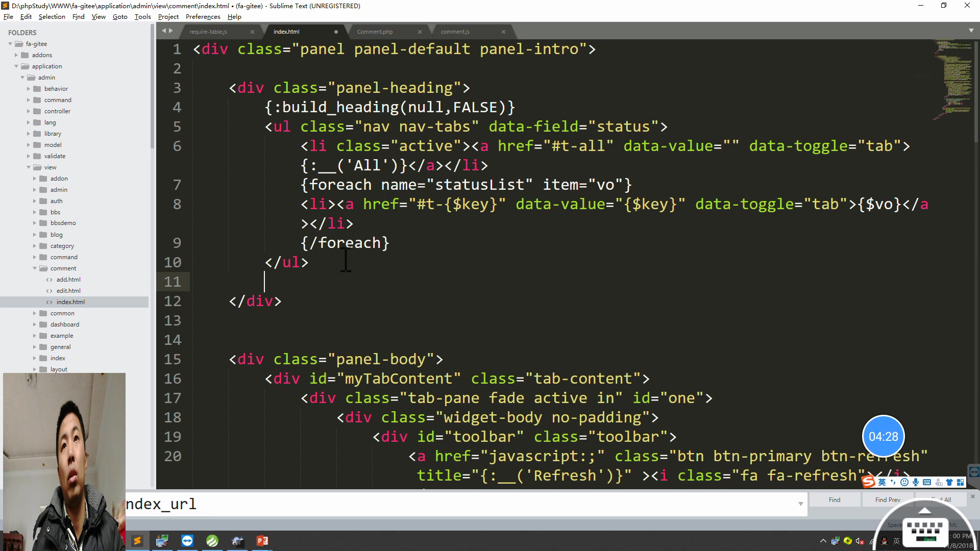
Task: Open the Preferences menu
Action: pos(203,17)
